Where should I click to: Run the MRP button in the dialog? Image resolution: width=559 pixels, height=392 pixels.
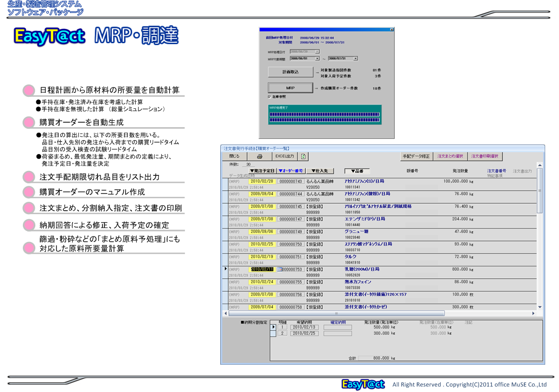290,87
